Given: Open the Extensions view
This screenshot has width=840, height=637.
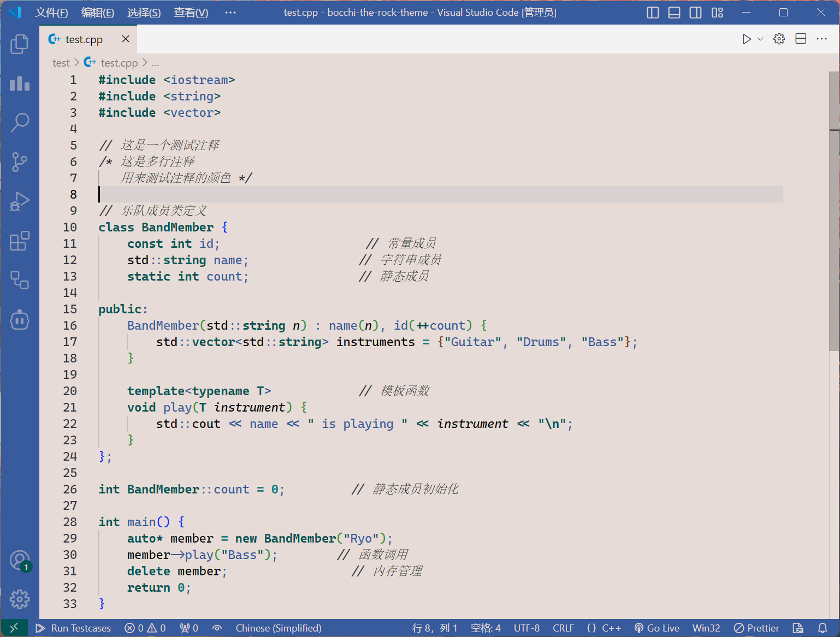Looking at the screenshot, I should (20, 241).
